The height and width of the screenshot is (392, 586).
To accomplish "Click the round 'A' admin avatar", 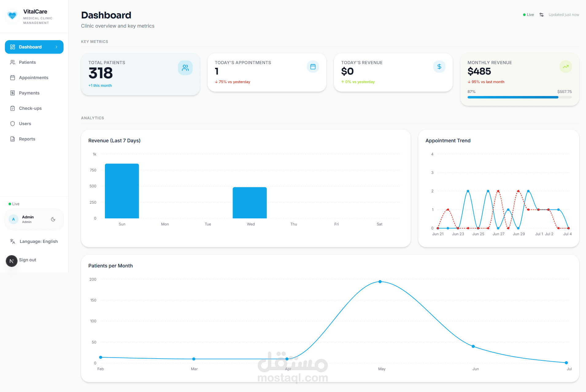I will tap(13, 219).
